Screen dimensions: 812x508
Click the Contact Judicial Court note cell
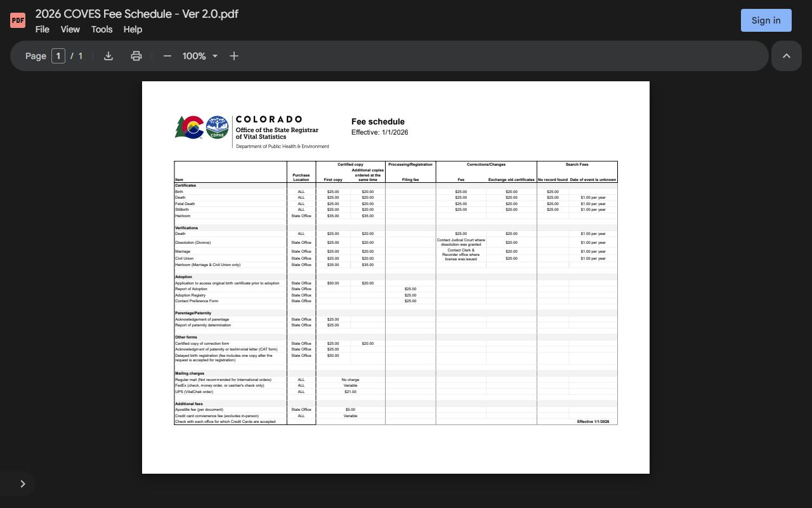coord(461,242)
